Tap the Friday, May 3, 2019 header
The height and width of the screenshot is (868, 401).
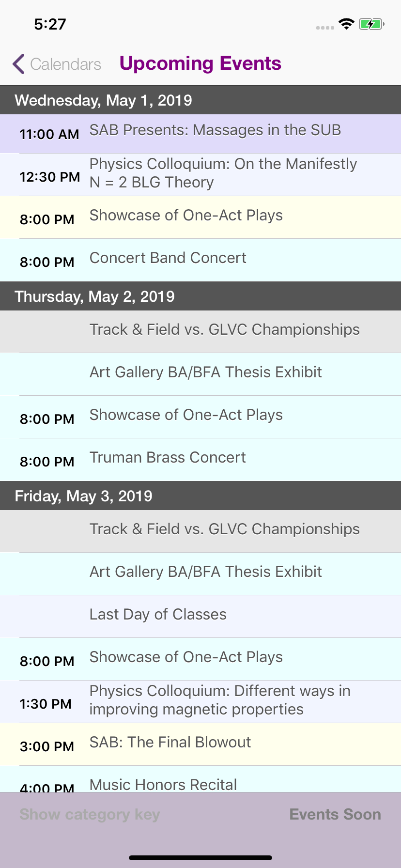[x=83, y=496]
